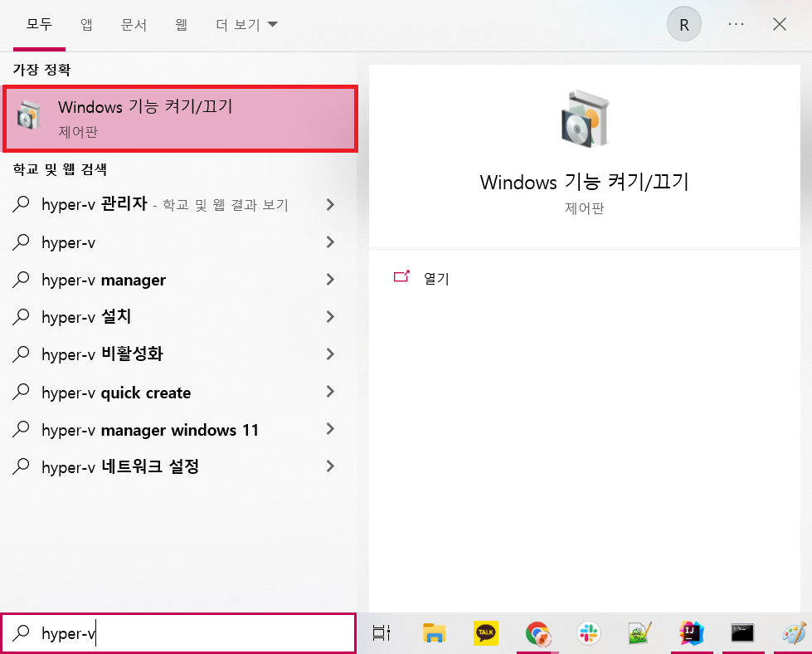Open Task View from the taskbar

coord(382,632)
